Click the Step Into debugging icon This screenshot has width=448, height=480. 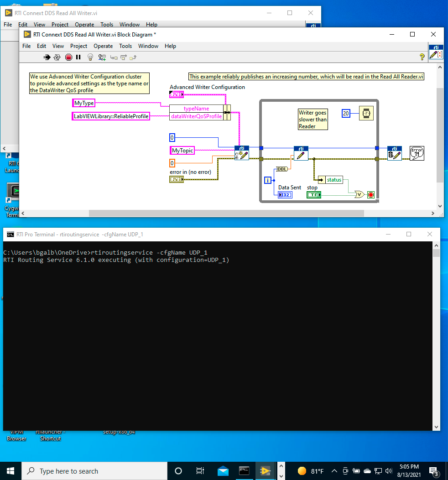(114, 57)
